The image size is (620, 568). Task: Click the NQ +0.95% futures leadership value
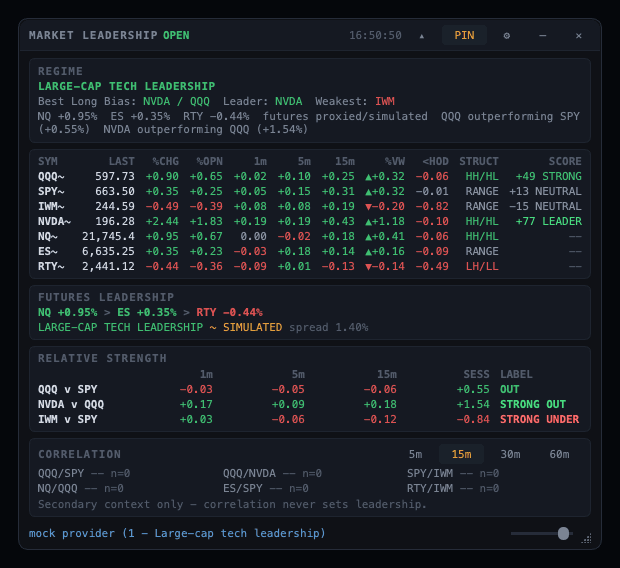(x=68, y=312)
